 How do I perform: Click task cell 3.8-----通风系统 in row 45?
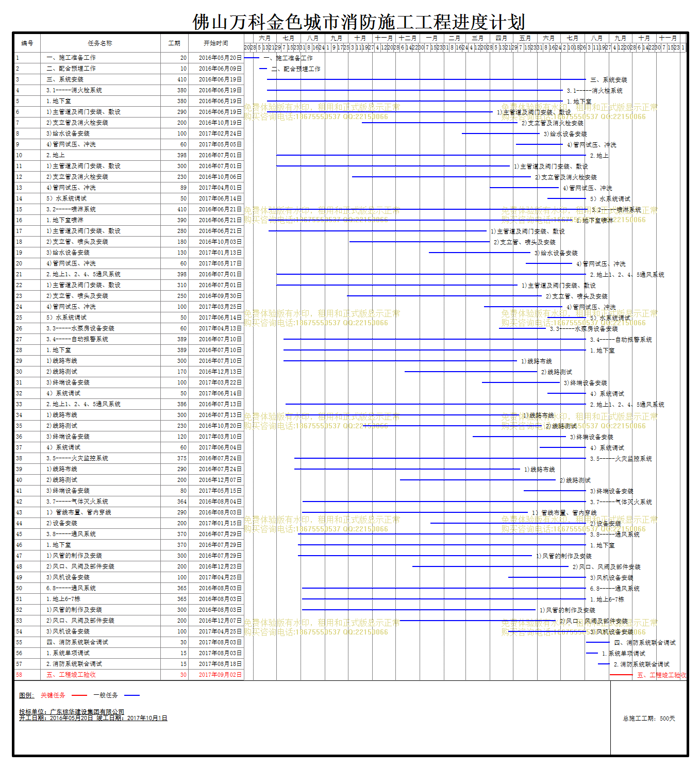coord(100,534)
